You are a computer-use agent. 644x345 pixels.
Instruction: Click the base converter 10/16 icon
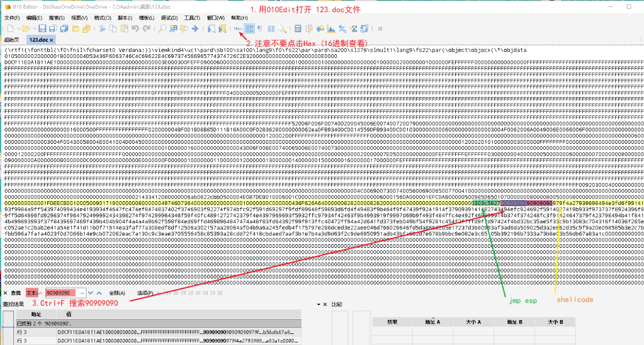pyautogui.click(x=365, y=28)
